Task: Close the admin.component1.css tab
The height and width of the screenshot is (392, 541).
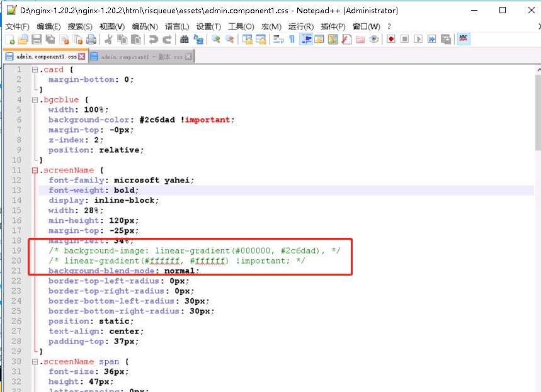Action: [x=82, y=57]
